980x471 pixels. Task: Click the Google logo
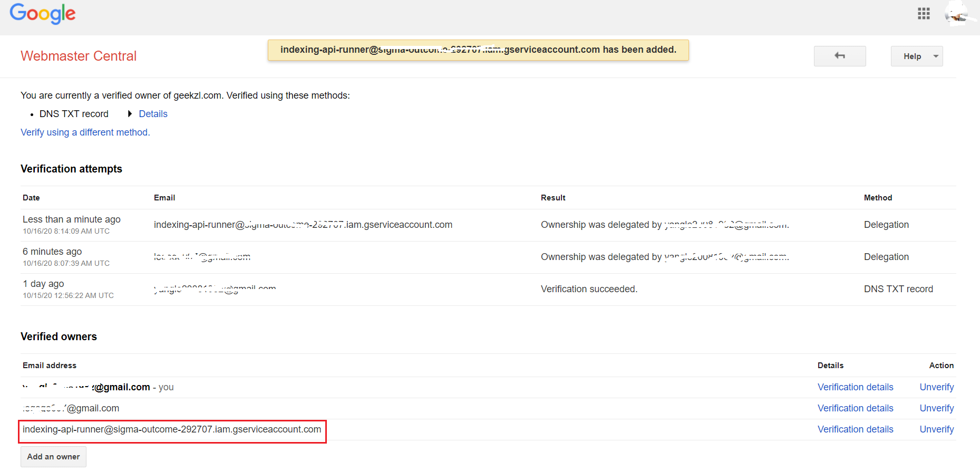[43, 14]
